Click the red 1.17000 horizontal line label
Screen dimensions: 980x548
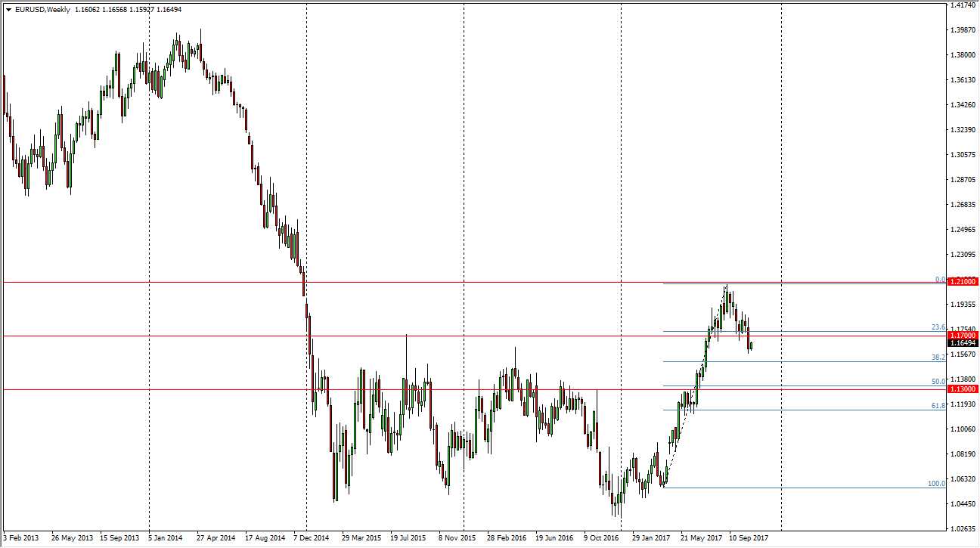[x=963, y=333]
